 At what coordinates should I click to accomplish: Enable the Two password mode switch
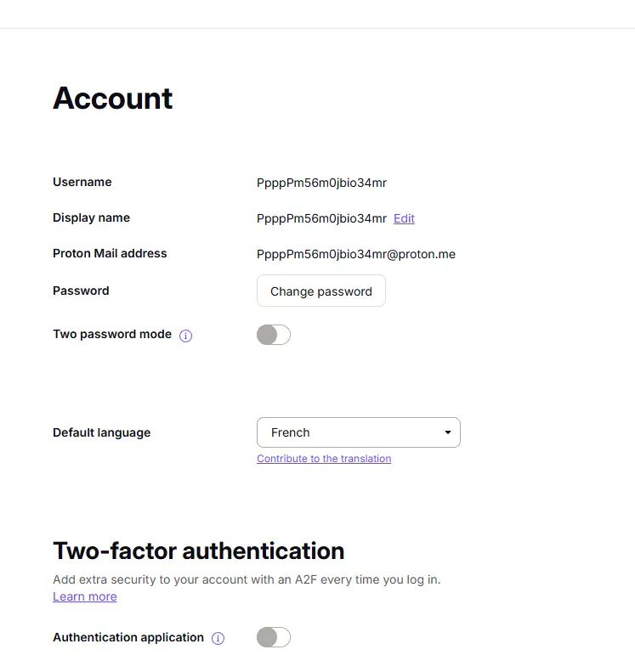click(274, 335)
